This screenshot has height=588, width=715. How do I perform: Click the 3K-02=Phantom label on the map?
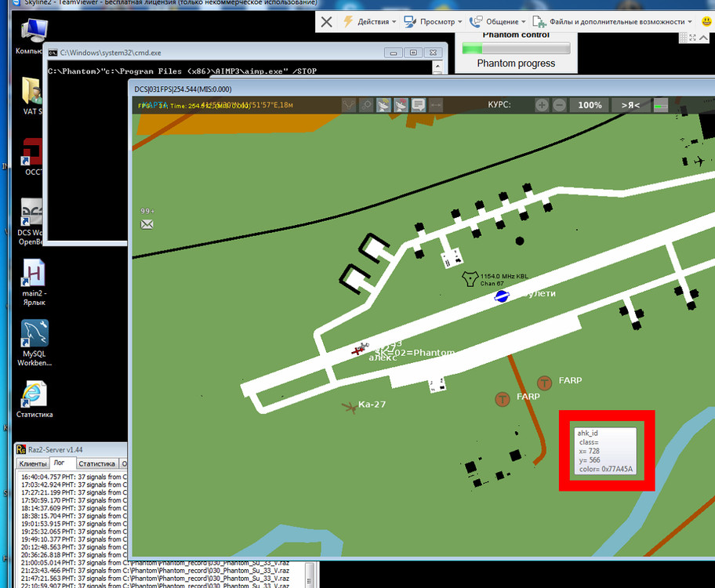(415, 353)
